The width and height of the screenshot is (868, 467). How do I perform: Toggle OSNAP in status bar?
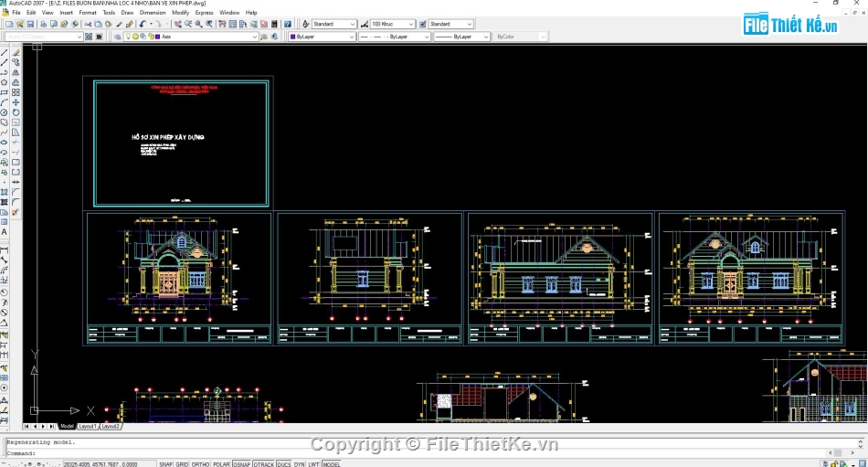pyautogui.click(x=242, y=463)
